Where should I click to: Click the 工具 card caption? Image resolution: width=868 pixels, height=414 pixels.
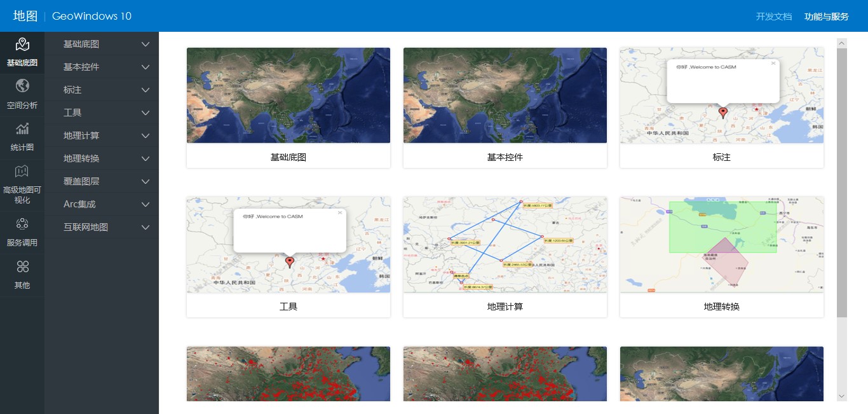[288, 307]
